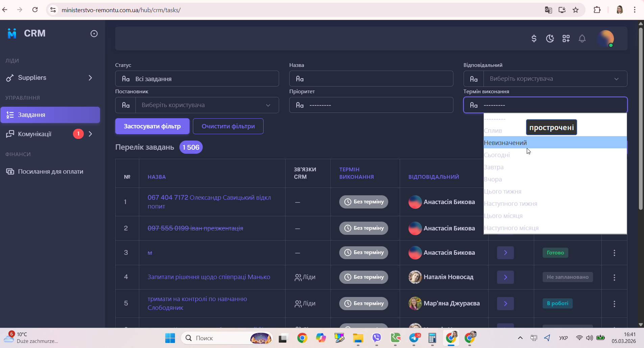Click the Готово status badge

555,253
